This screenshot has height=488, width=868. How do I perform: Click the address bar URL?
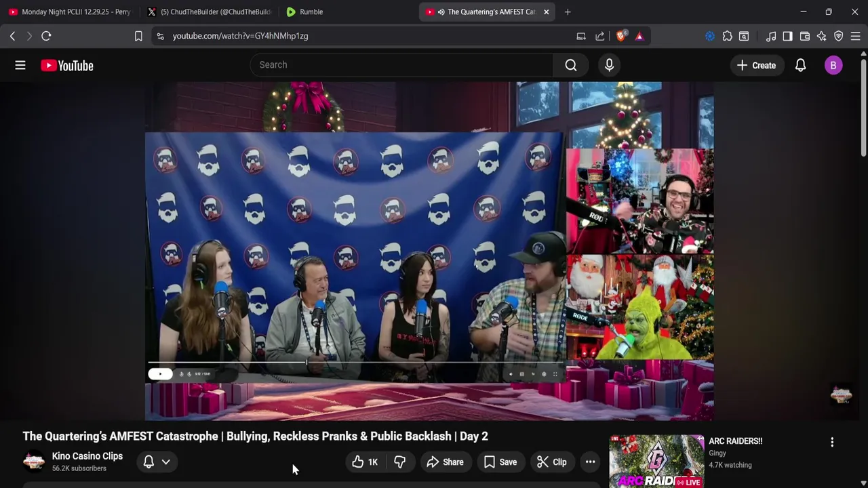coord(240,36)
